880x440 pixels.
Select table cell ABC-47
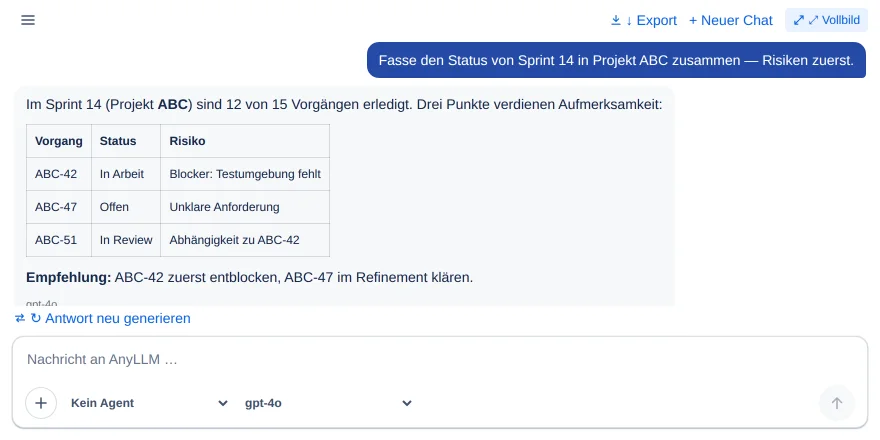59,207
